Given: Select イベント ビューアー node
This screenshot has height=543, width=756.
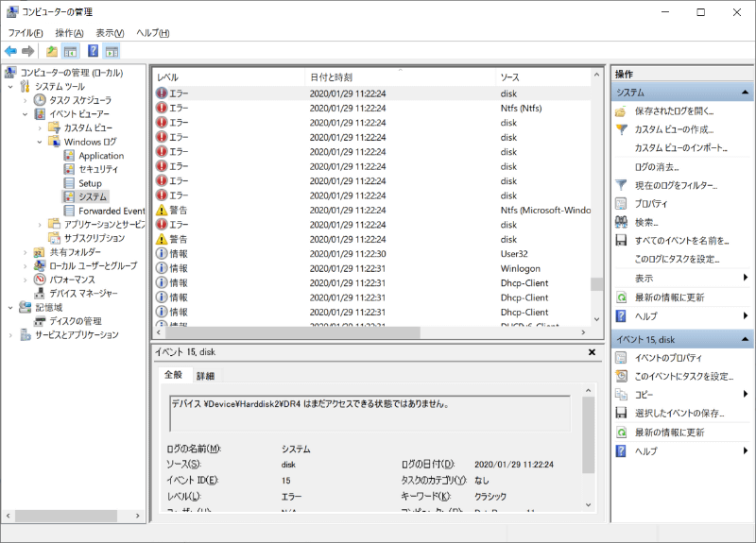Looking at the screenshot, I should coord(79,114).
